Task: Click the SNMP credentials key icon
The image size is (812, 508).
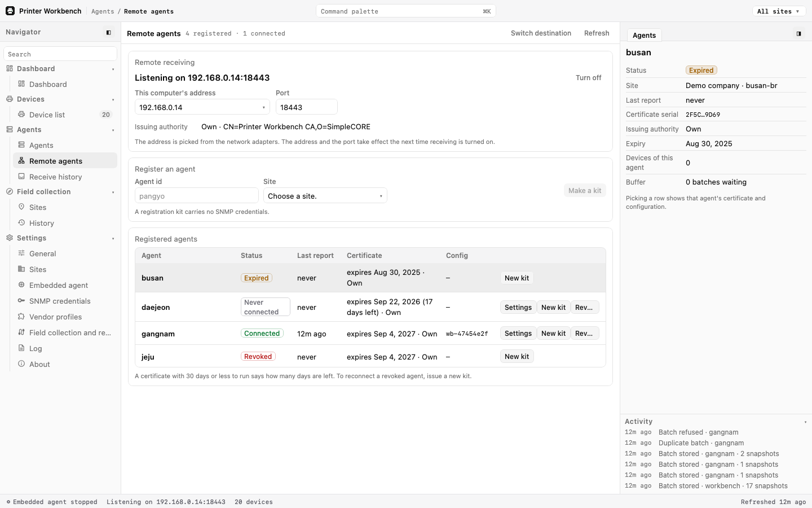Action: click(21, 301)
